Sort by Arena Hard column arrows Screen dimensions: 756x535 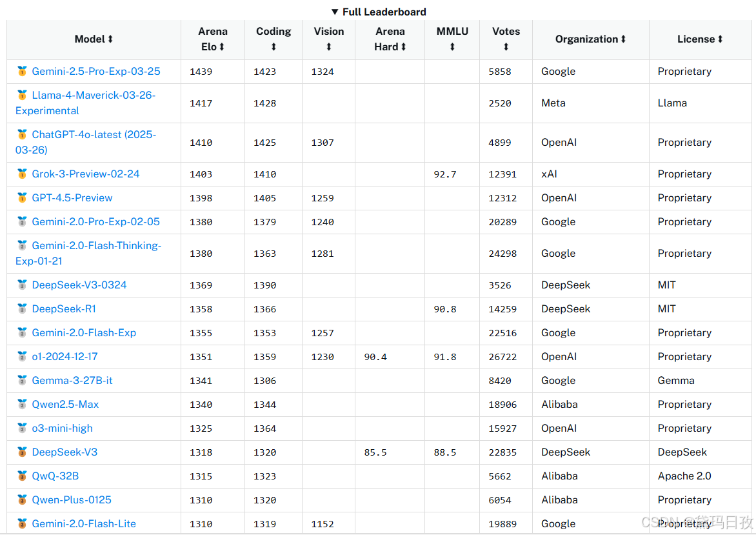click(404, 47)
